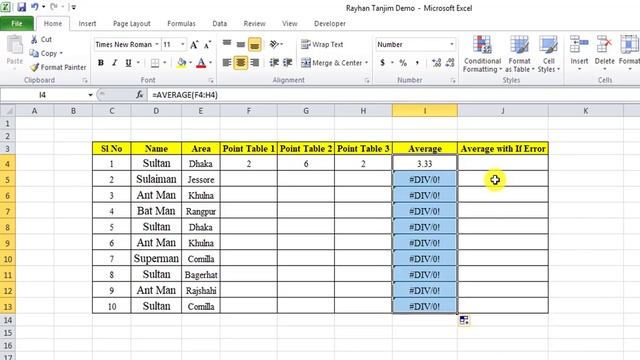The height and width of the screenshot is (360, 640).
Task: Click Increase Decimal icon
Action: coord(436,63)
